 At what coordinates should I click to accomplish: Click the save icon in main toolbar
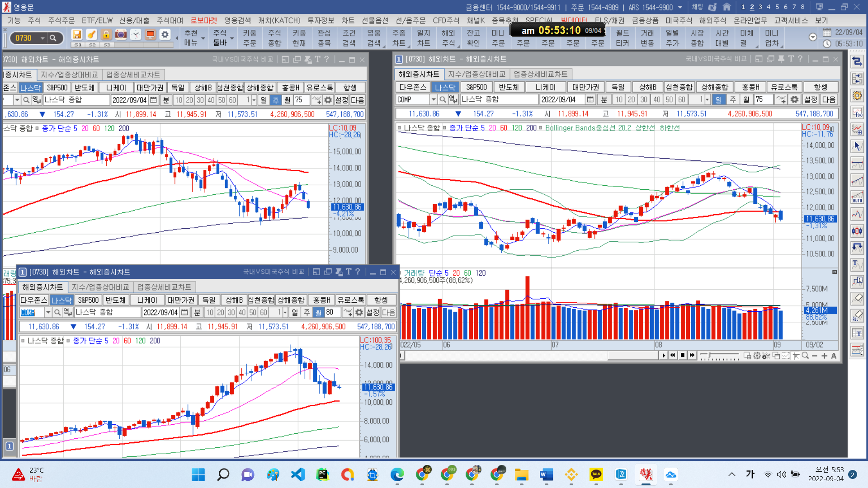pos(77,35)
